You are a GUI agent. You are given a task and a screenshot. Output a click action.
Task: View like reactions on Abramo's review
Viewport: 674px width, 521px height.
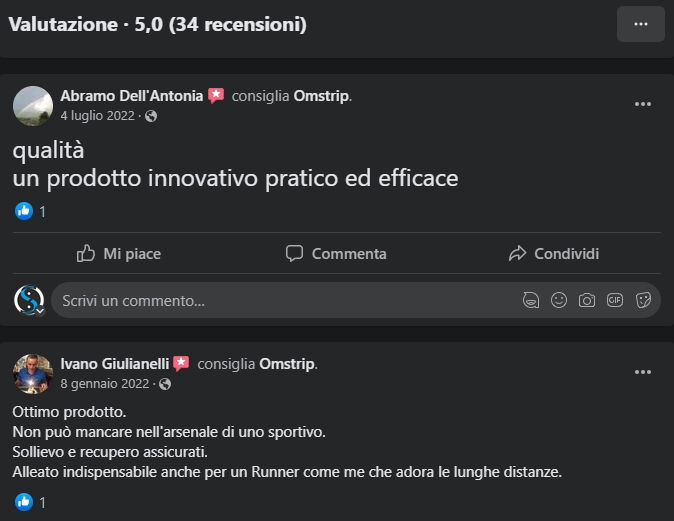30,211
